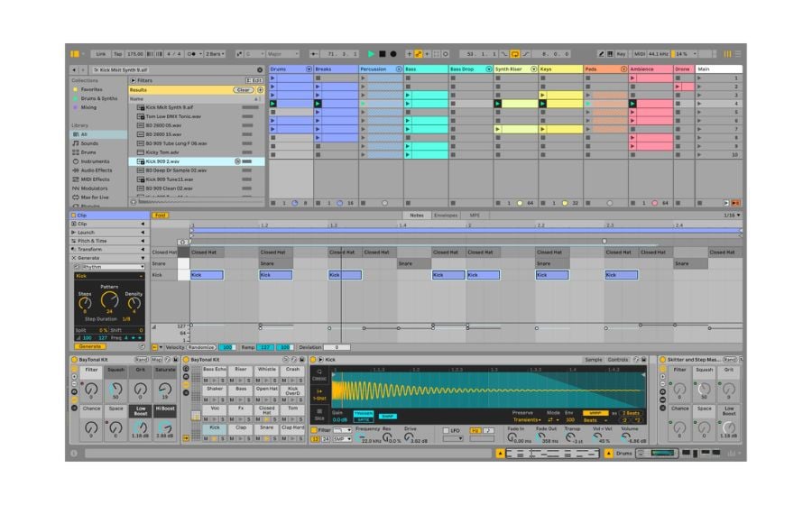This screenshot has width=812, height=505.
Task: Click the Density knob in Rhythm generator
Action: pyautogui.click(x=134, y=303)
